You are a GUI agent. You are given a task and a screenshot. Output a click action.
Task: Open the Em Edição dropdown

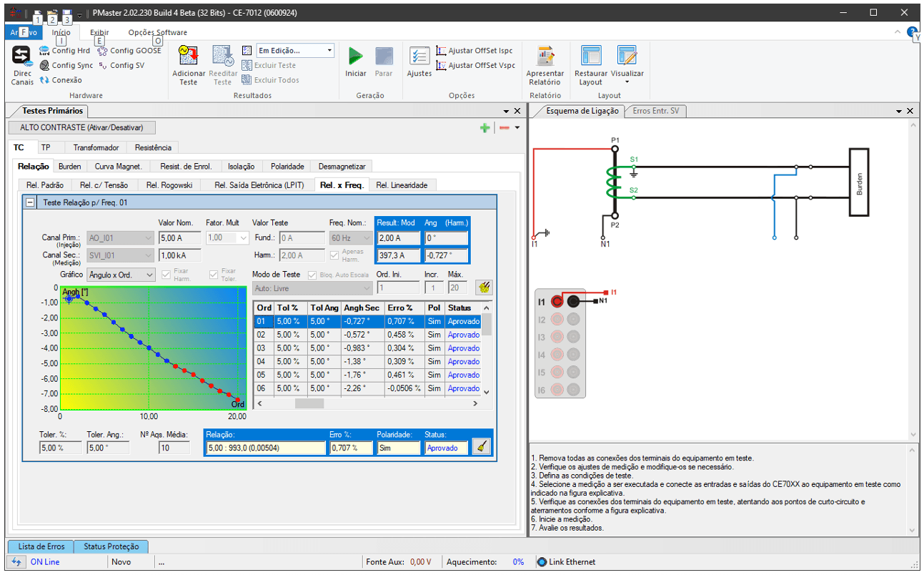pyautogui.click(x=295, y=51)
